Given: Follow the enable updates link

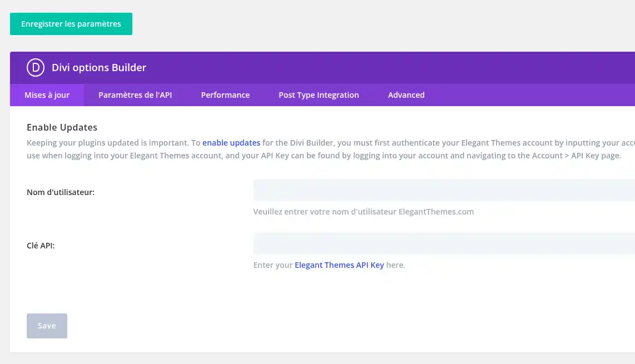Looking at the screenshot, I should 231,143.
